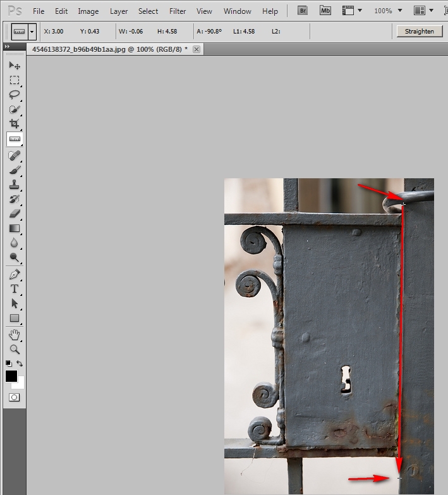Viewport: 448px width, 495px height.
Task: Launch Adobe Bridge
Action: coord(302,11)
